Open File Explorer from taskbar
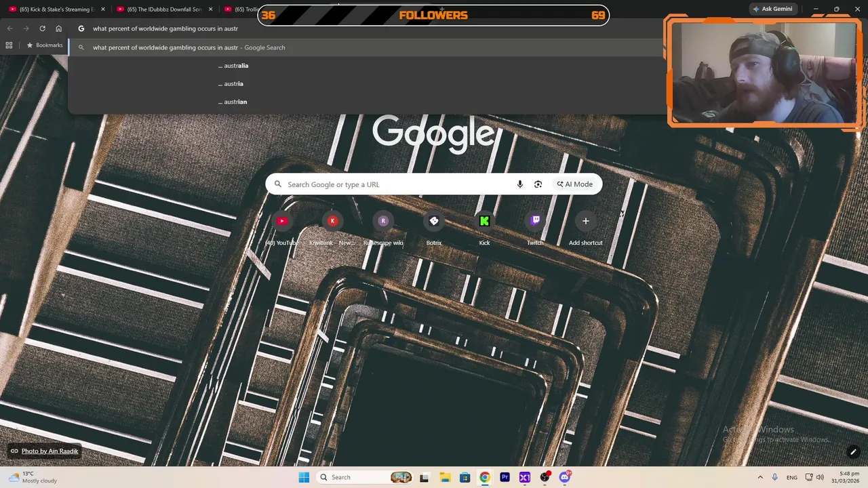 click(x=444, y=477)
